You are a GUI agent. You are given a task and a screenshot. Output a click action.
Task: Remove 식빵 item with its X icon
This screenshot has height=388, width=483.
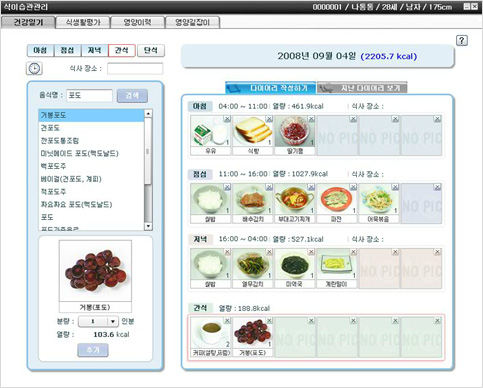tap(269, 119)
